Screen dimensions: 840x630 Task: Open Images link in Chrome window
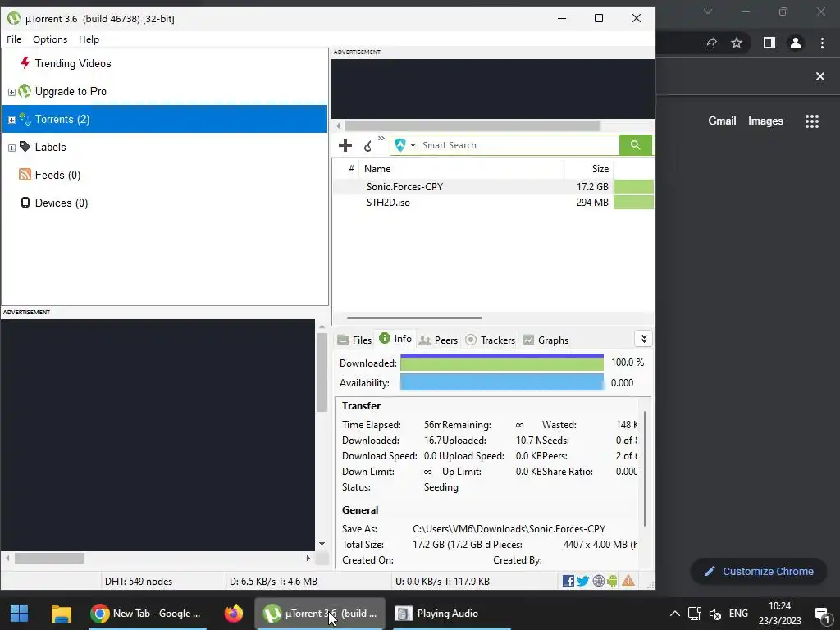[x=765, y=121]
